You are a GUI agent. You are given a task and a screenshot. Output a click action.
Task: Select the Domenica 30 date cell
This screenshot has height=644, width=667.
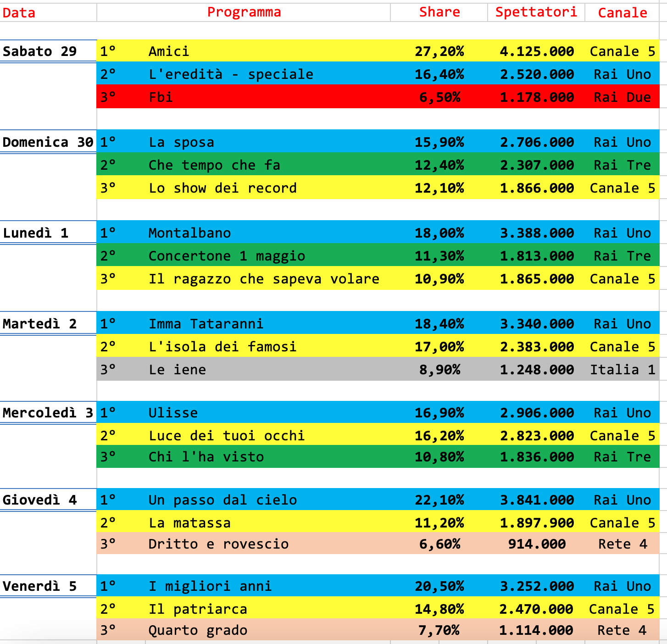coord(48,142)
